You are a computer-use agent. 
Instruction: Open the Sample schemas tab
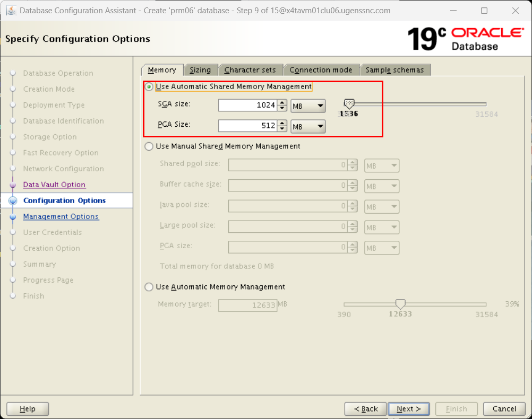395,70
